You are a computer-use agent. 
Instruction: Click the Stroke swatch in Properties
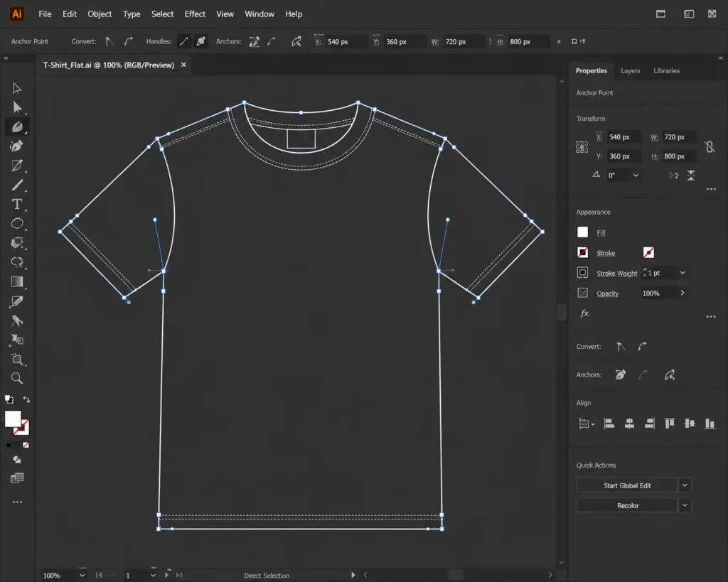[582, 252]
